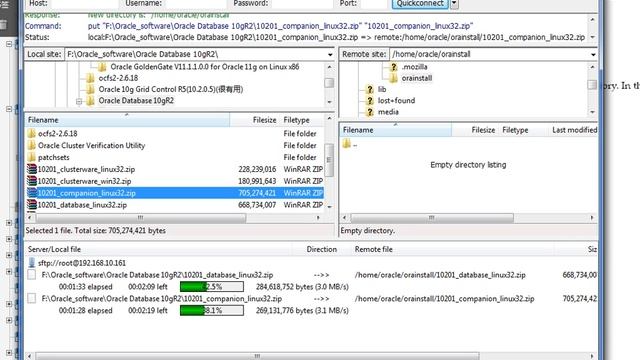This screenshot has width=640, height=360.
Task: Click the transfer icon for 10201_companion_linux32.zip queue row
Action: 31,298
